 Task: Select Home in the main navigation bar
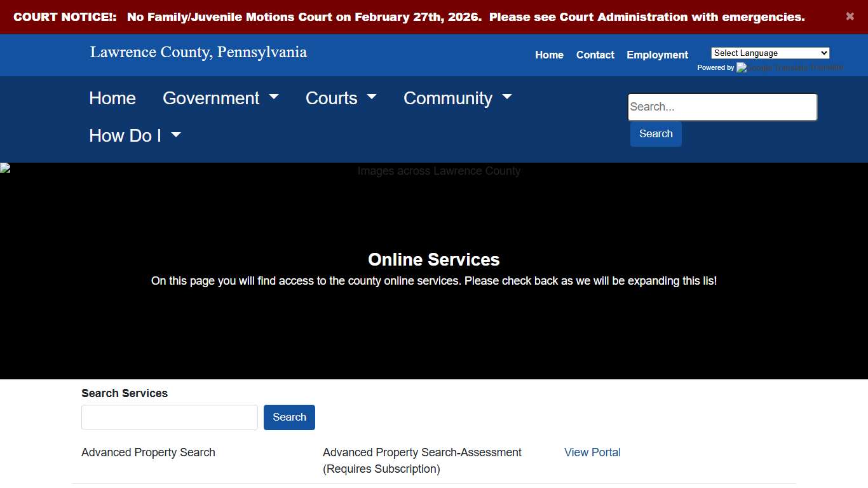pos(112,98)
